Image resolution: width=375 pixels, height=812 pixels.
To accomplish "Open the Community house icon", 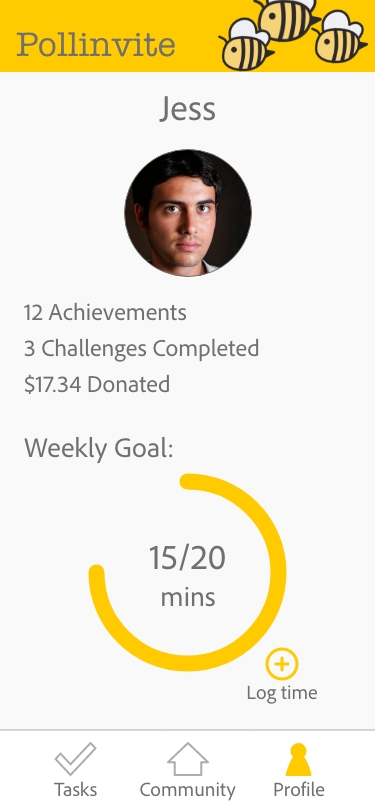I will (x=188, y=759).
